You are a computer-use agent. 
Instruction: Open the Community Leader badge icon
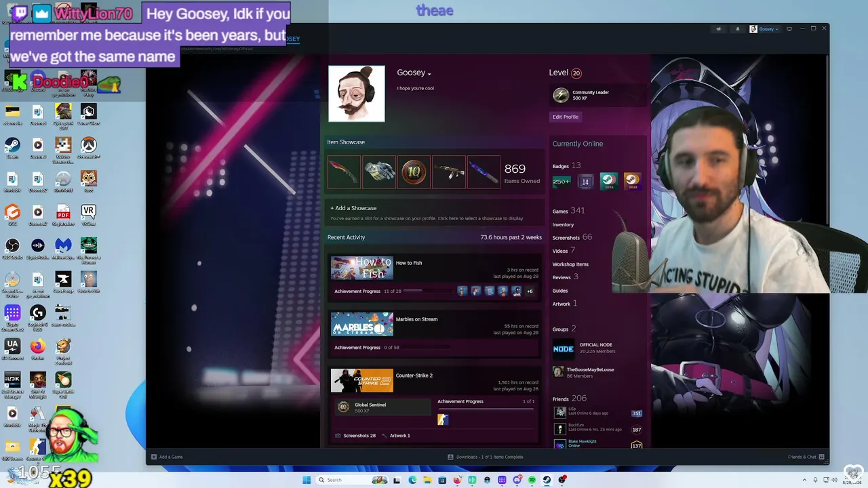coord(561,96)
